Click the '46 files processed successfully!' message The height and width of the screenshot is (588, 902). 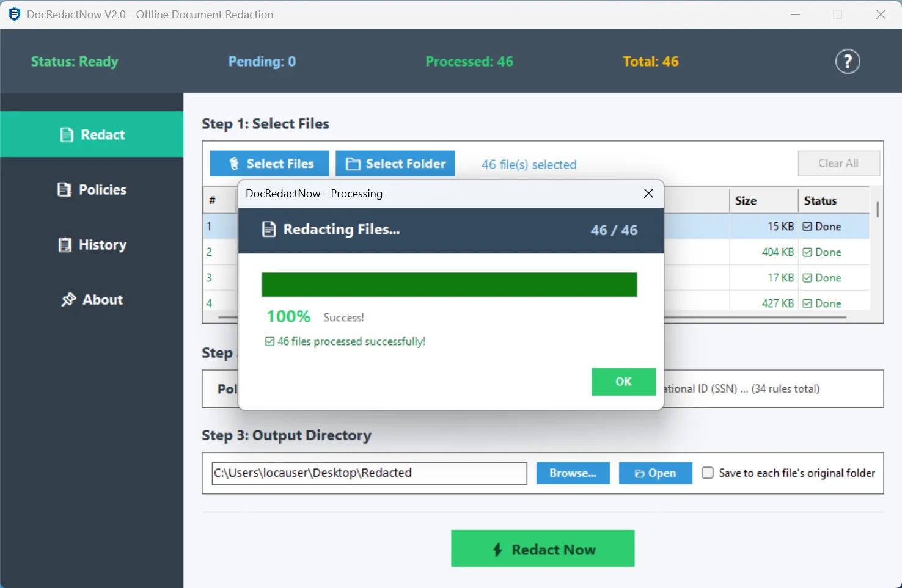pos(345,341)
